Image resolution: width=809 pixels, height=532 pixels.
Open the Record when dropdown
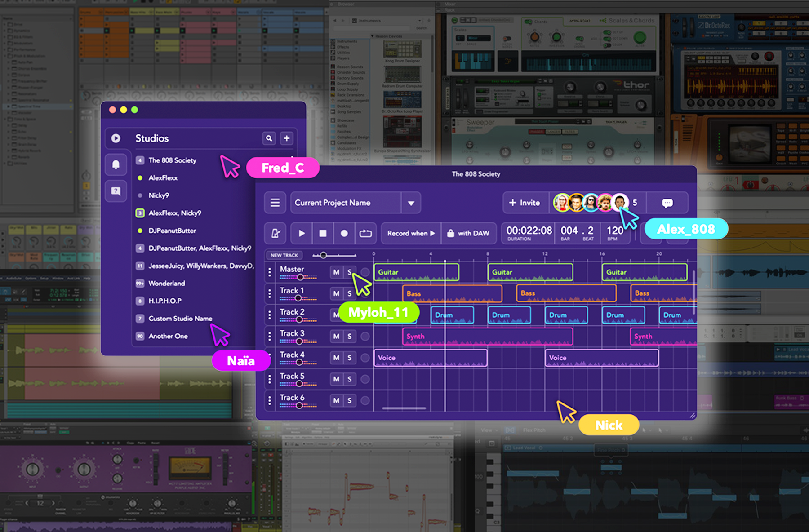tap(411, 233)
